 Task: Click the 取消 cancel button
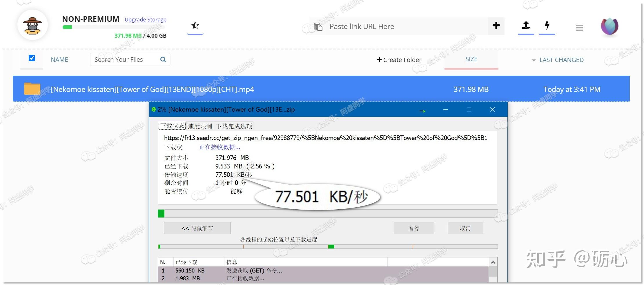[465, 228]
